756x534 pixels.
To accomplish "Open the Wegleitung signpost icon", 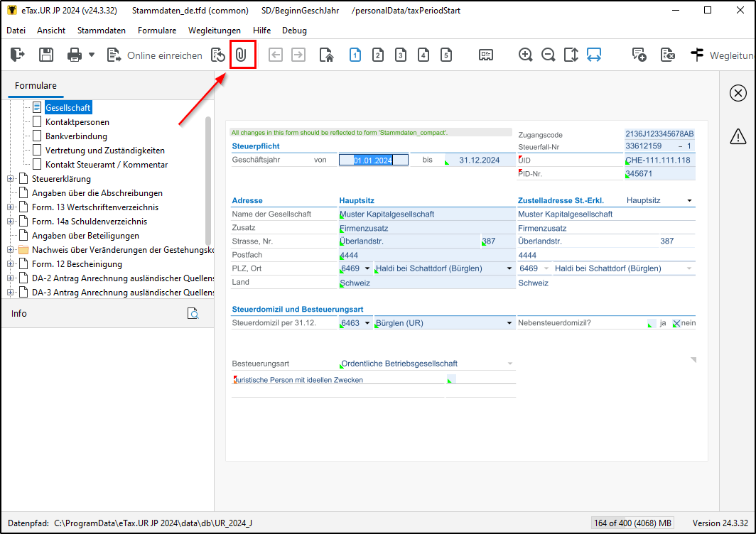I will [697, 55].
